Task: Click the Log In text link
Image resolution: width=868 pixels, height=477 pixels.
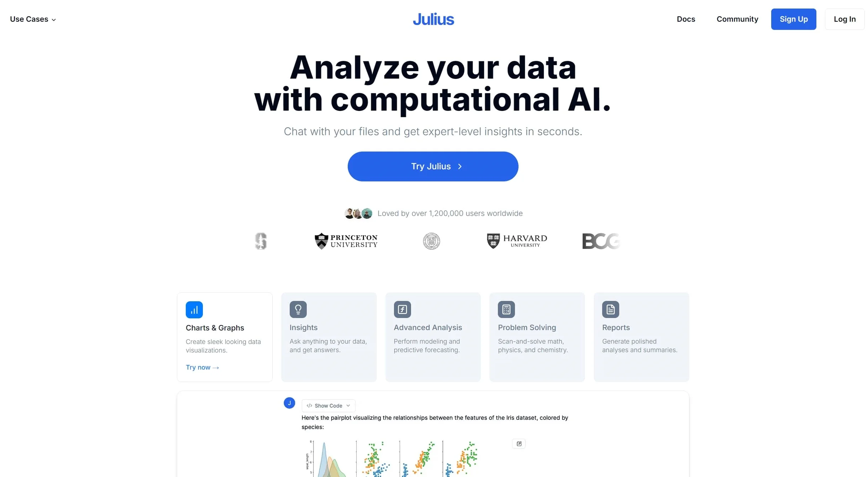Action: pos(845,19)
